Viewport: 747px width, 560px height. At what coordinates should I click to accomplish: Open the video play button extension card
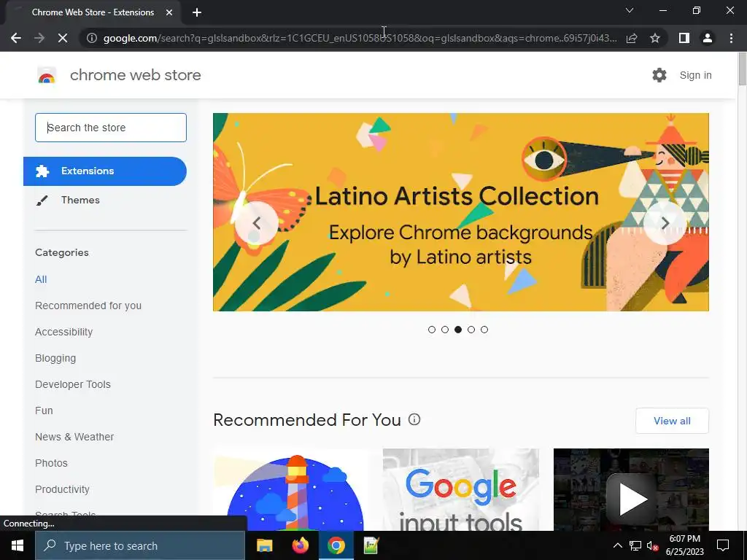point(631,489)
